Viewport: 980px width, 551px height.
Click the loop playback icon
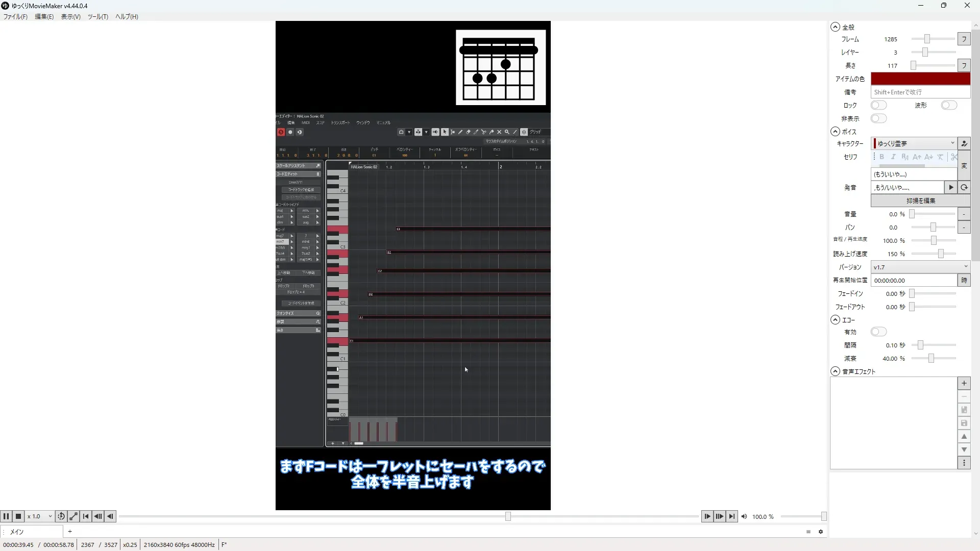click(x=61, y=516)
